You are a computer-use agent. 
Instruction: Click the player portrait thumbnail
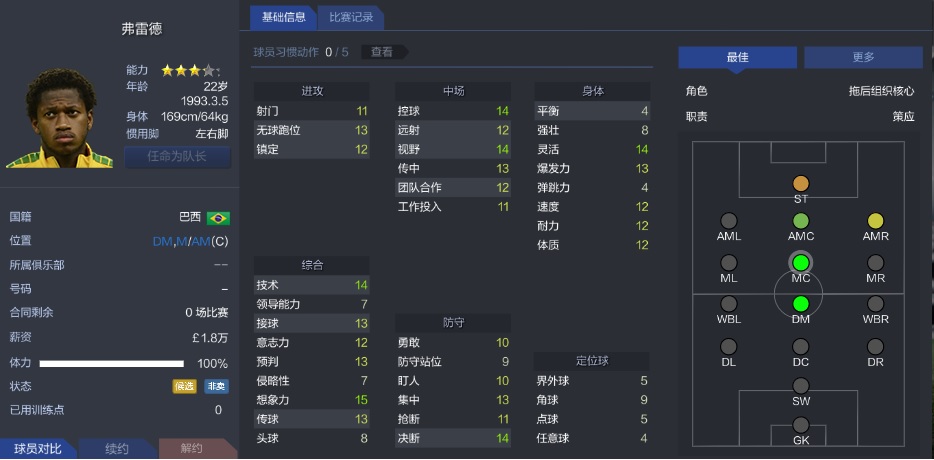[58, 118]
